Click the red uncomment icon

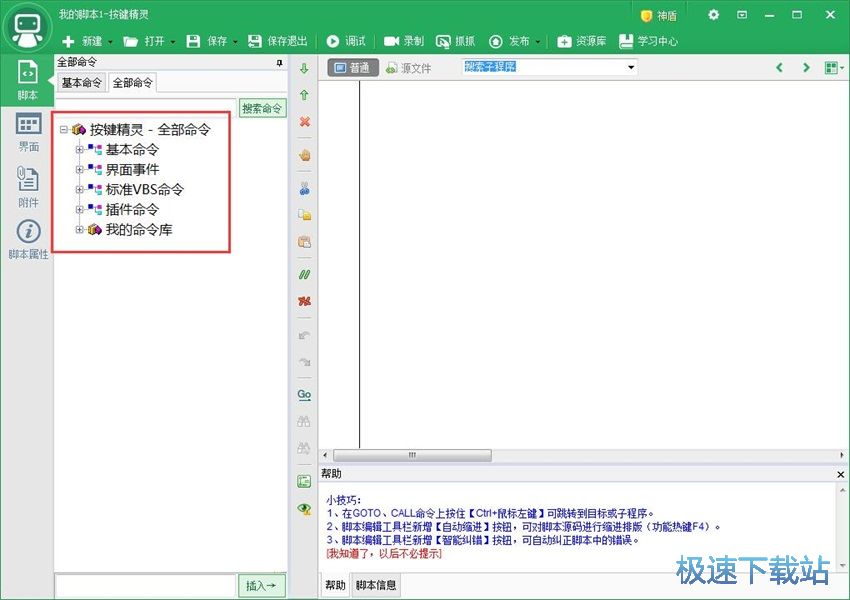(x=305, y=301)
